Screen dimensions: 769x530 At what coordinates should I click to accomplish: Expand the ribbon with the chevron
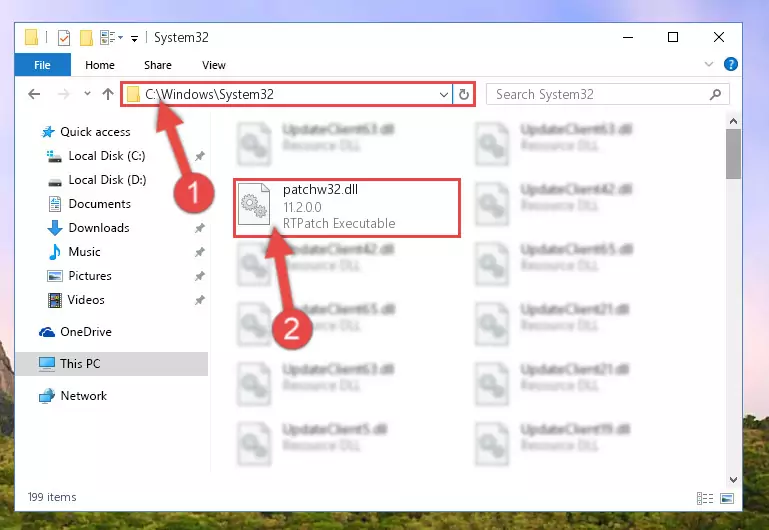[x=709, y=64]
